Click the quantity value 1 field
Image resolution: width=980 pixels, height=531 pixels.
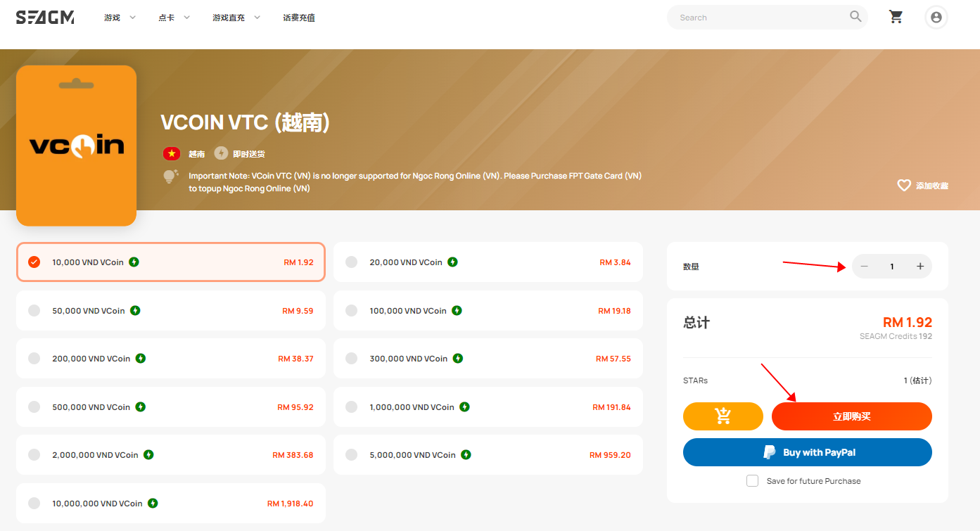[892, 267]
